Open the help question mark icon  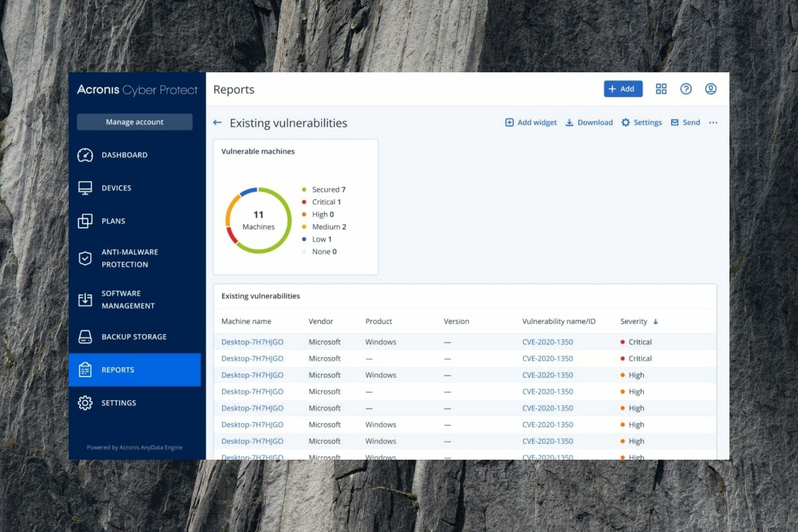click(x=686, y=89)
